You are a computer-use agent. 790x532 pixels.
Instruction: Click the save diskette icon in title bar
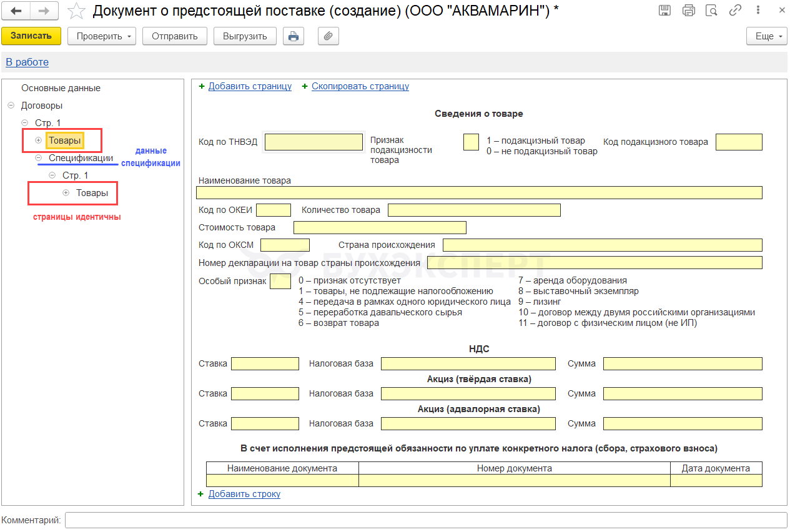coord(664,11)
